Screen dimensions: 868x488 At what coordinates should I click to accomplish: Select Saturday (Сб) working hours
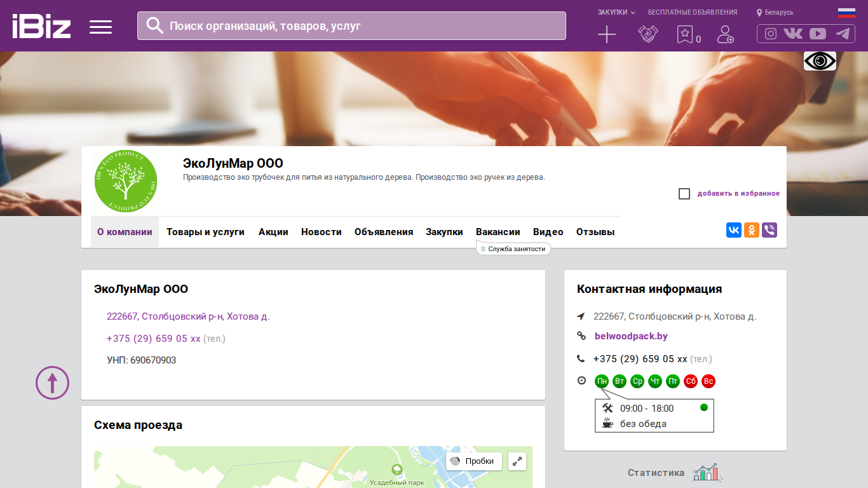tap(691, 381)
